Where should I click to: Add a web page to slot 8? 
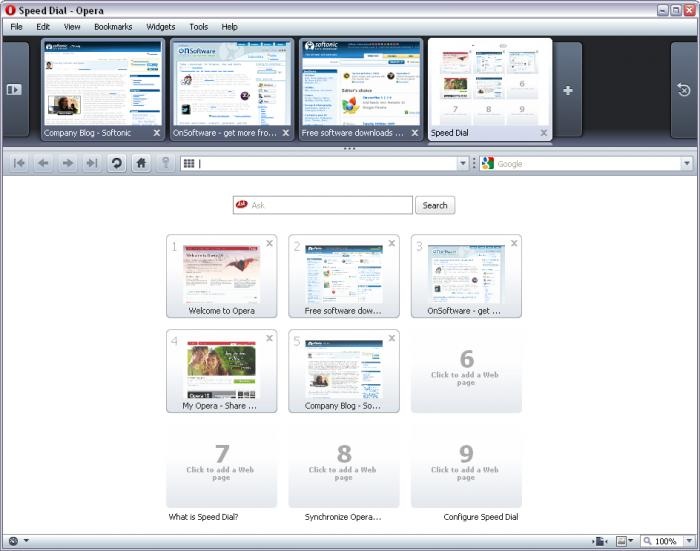click(x=344, y=466)
